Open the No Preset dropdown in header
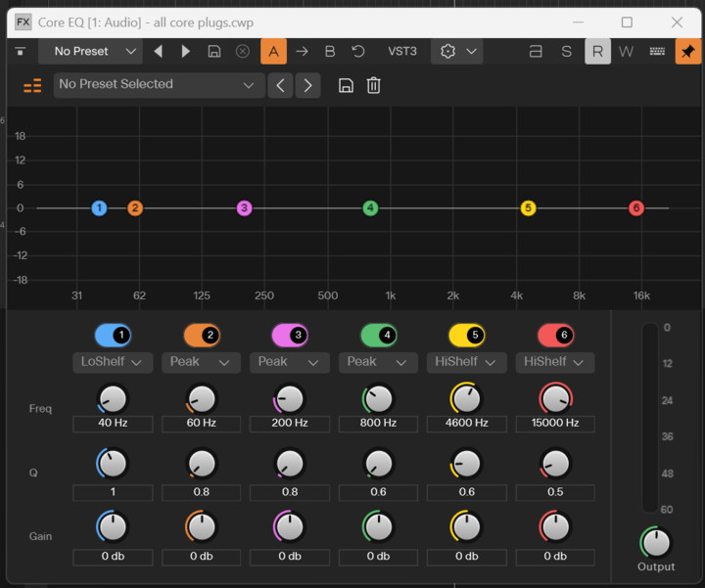This screenshot has width=705, height=588. (90, 51)
